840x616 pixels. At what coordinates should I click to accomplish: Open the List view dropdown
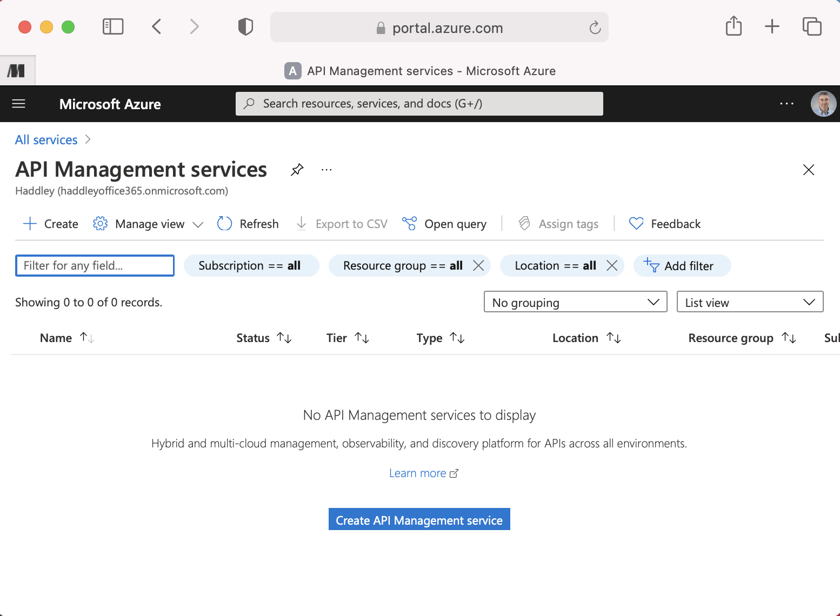click(750, 302)
